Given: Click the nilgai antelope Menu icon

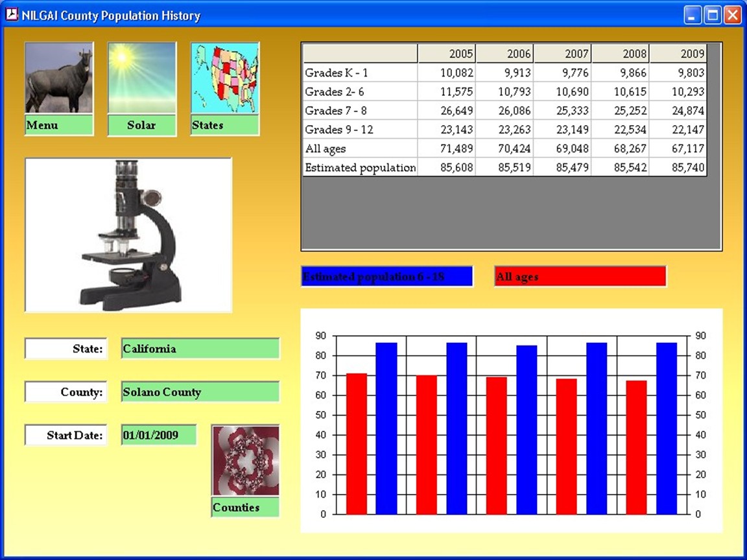Looking at the screenshot, I should 59,78.
